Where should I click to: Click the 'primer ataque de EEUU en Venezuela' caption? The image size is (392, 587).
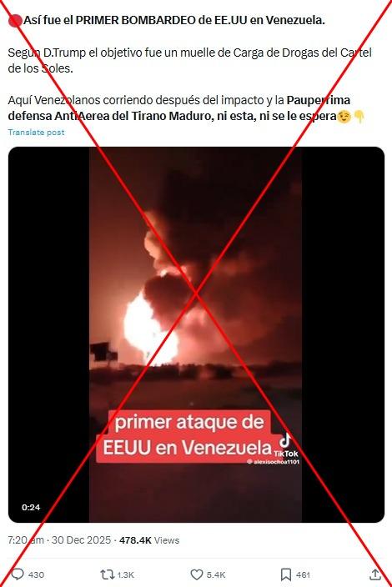(187, 435)
